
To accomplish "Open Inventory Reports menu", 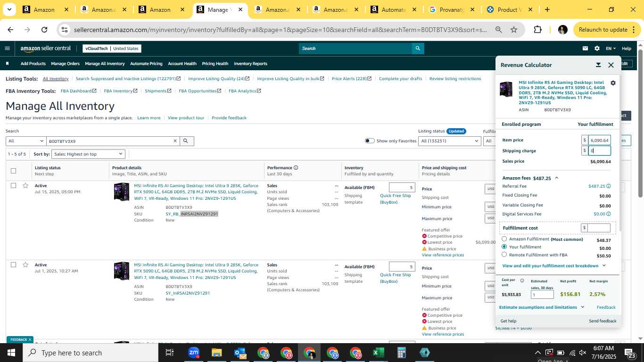I will pyautogui.click(x=250, y=64).
